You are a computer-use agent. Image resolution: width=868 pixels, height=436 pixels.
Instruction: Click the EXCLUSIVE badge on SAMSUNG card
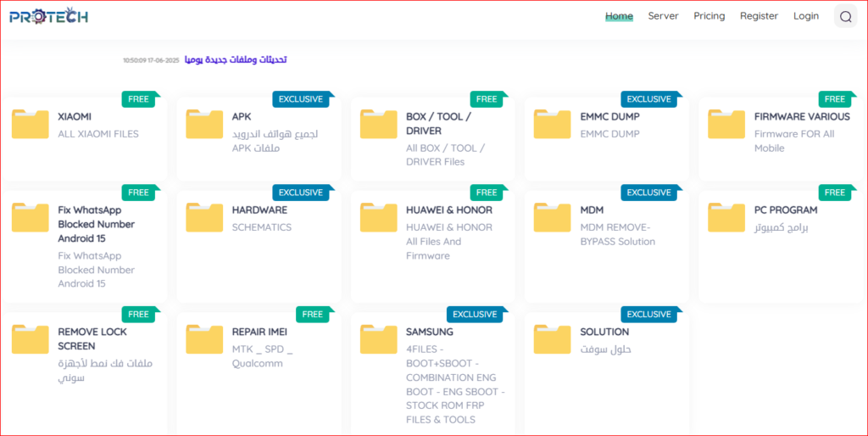[475, 314]
